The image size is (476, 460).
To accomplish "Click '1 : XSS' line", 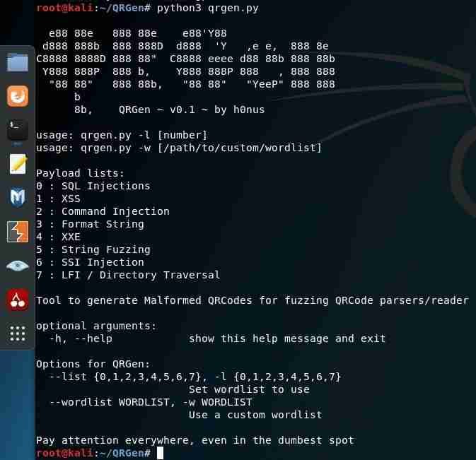I will [x=58, y=199].
